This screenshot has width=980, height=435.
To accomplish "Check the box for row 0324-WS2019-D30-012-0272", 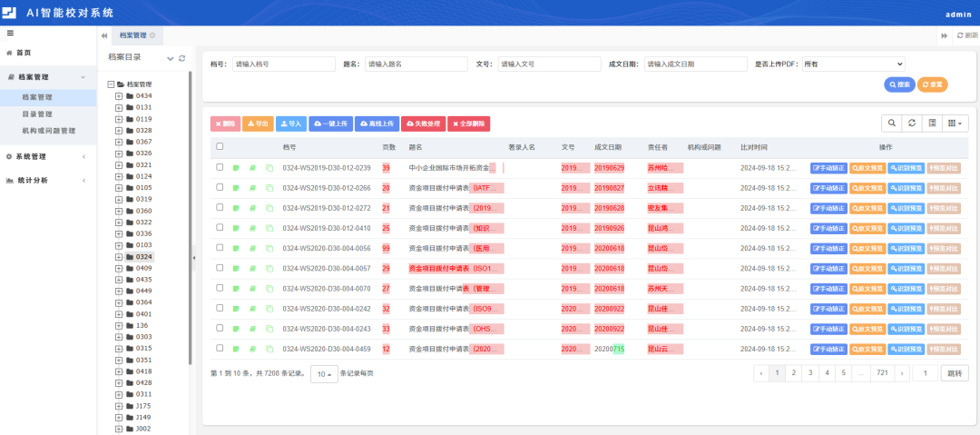I will 220,208.
